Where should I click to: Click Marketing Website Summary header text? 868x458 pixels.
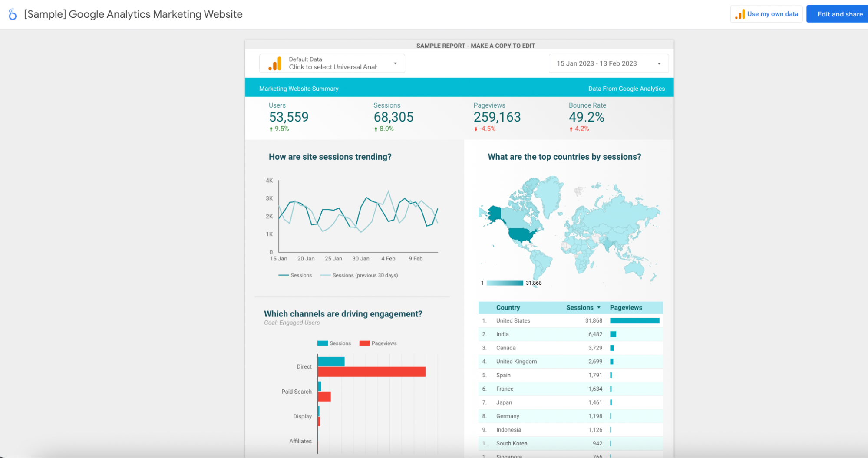[299, 89]
